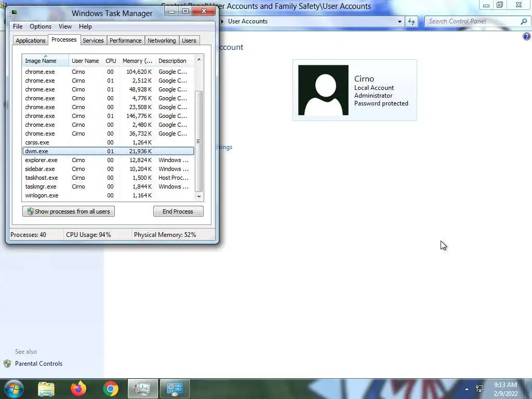Screen dimensions: 532x399
Task: Click Show processes from all users
Action: point(69,211)
